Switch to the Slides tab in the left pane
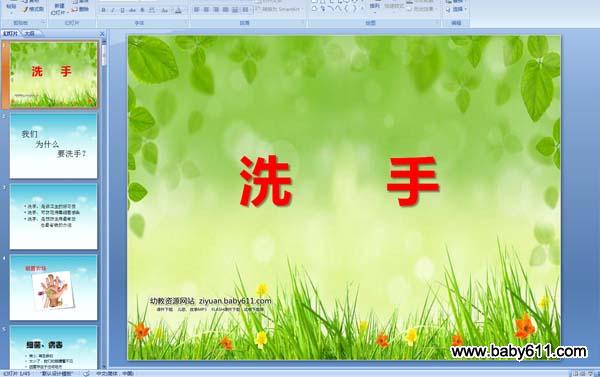Screen dimensions: 600x377 click(x=10, y=34)
